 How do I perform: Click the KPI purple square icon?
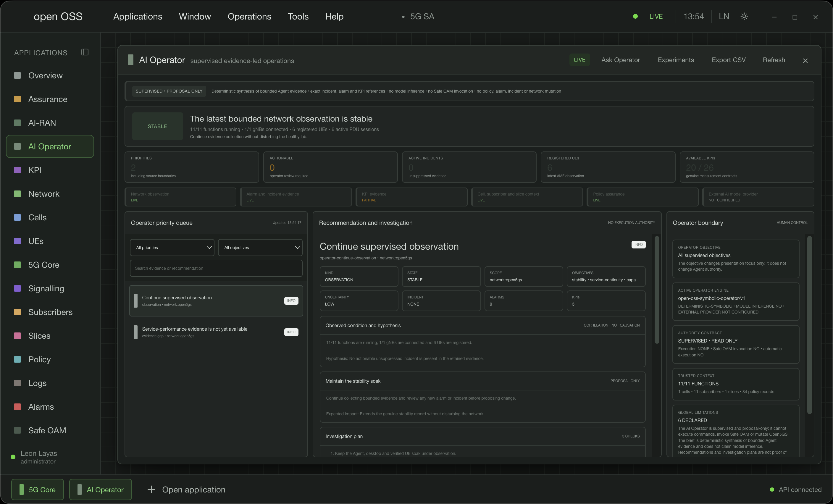coord(17,170)
